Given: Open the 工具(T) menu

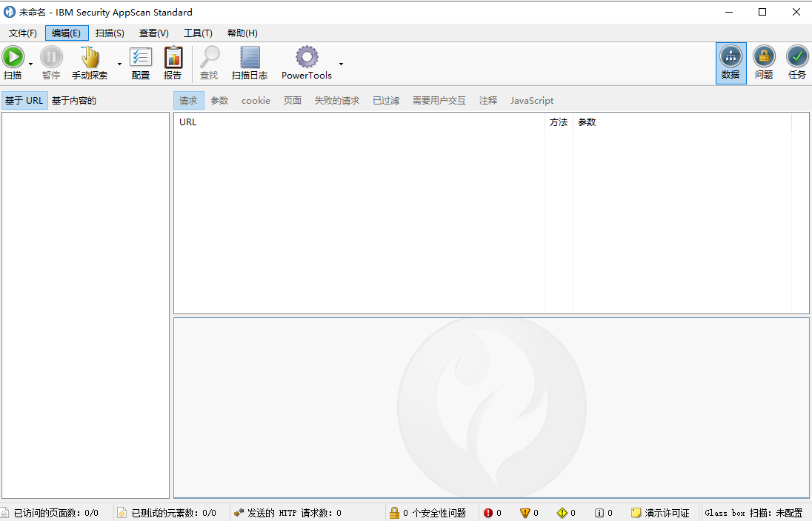Looking at the screenshot, I should click(198, 33).
